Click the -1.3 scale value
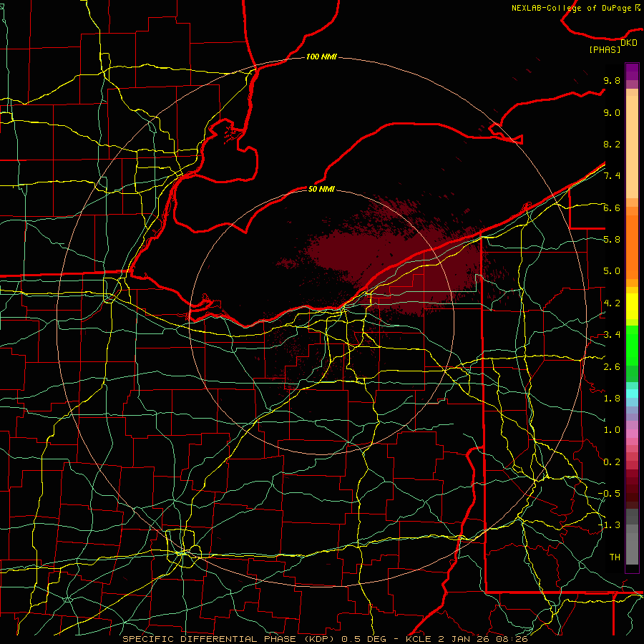Image resolution: width=644 pixels, height=644 pixels. (x=609, y=525)
